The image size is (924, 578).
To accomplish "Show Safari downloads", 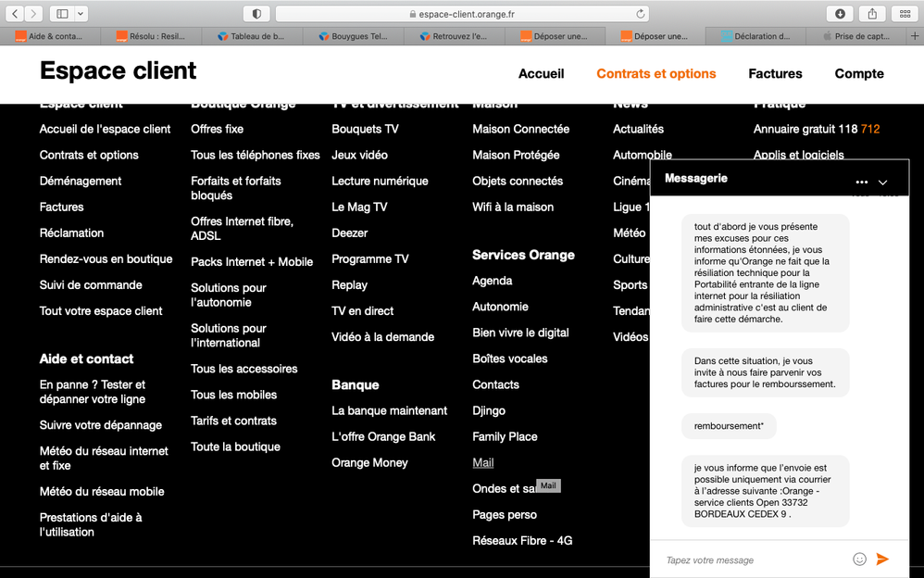I will [840, 14].
